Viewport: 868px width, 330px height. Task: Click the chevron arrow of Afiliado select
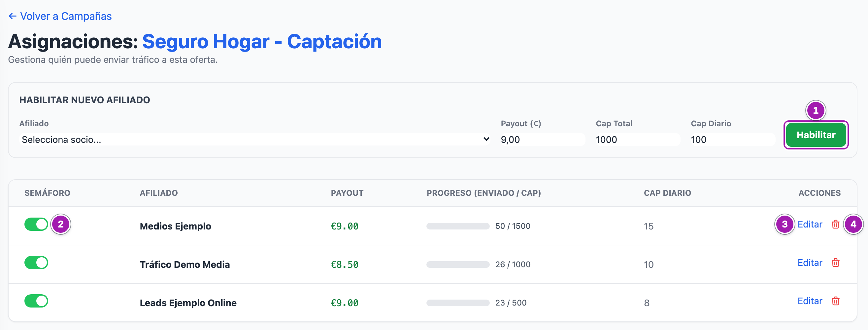486,139
